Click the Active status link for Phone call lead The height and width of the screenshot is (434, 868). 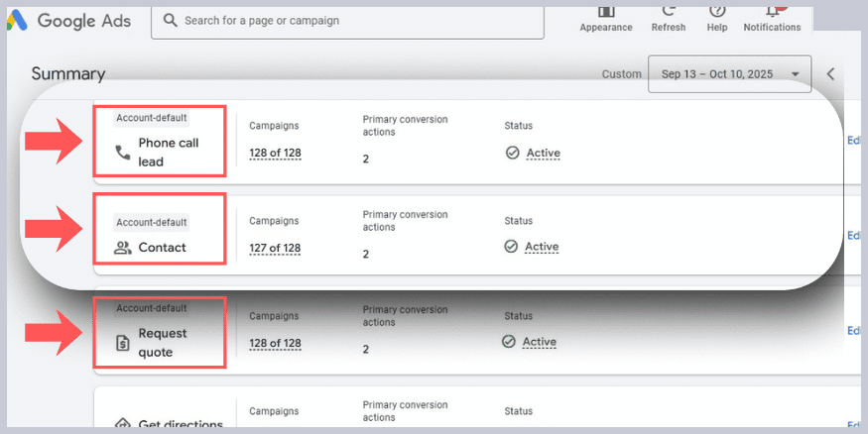coord(542,154)
